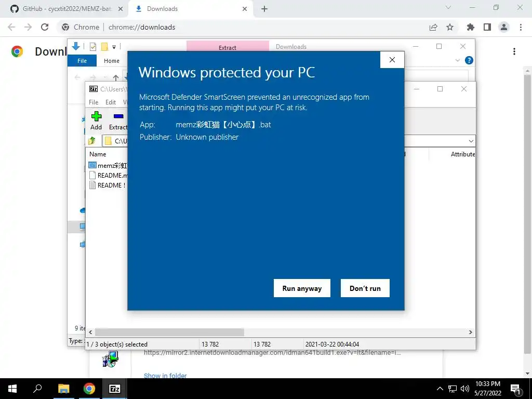Click Explorer help question mark icon
The image size is (532, 399).
coord(469,60)
